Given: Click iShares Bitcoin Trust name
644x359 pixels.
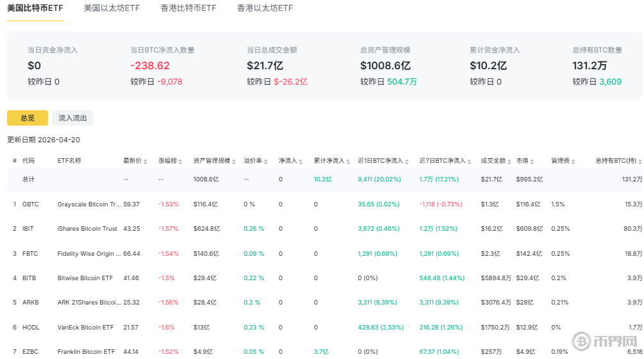Looking at the screenshot, I should coord(87,228).
